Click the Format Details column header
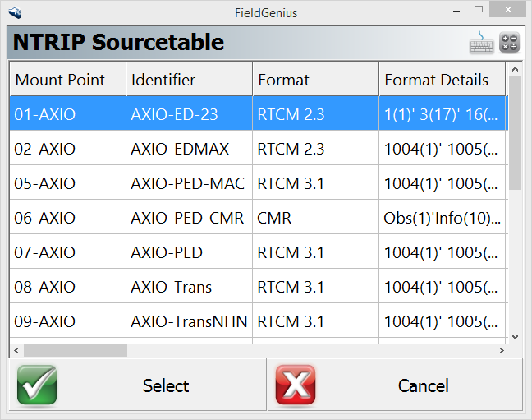This screenshot has width=532, height=420. 442,80
